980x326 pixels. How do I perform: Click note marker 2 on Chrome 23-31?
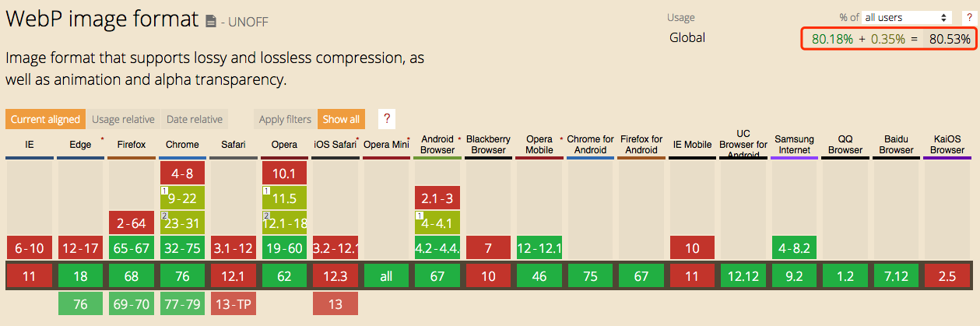[x=164, y=216]
